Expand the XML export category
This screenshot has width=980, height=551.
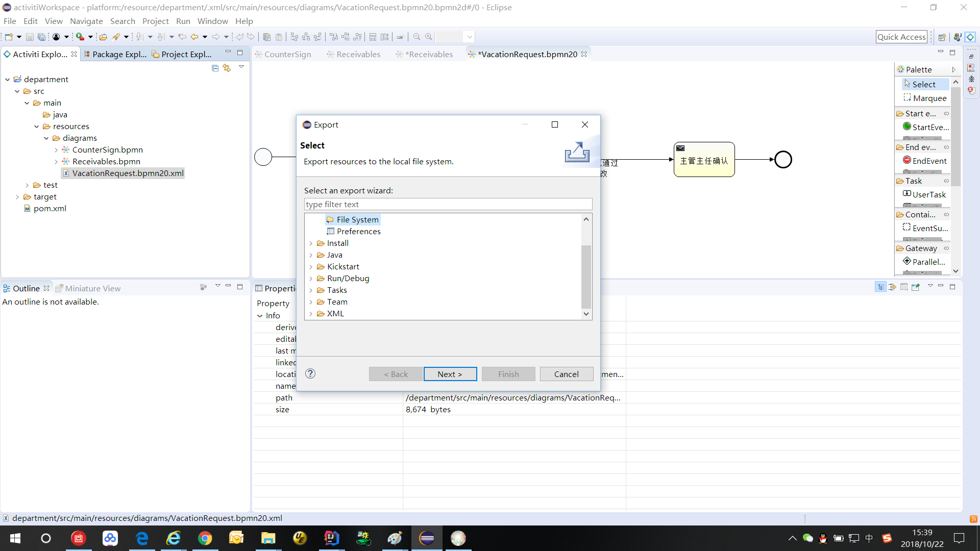(311, 314)
